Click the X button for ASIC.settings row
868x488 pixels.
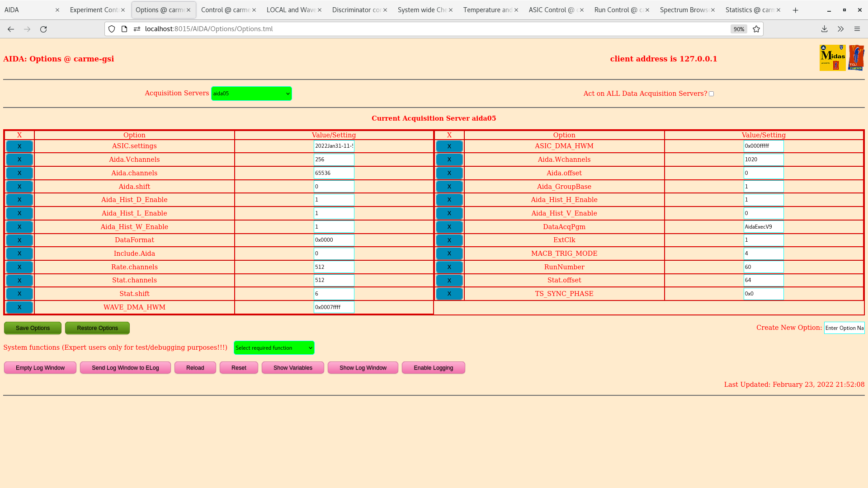coord(19,146)
